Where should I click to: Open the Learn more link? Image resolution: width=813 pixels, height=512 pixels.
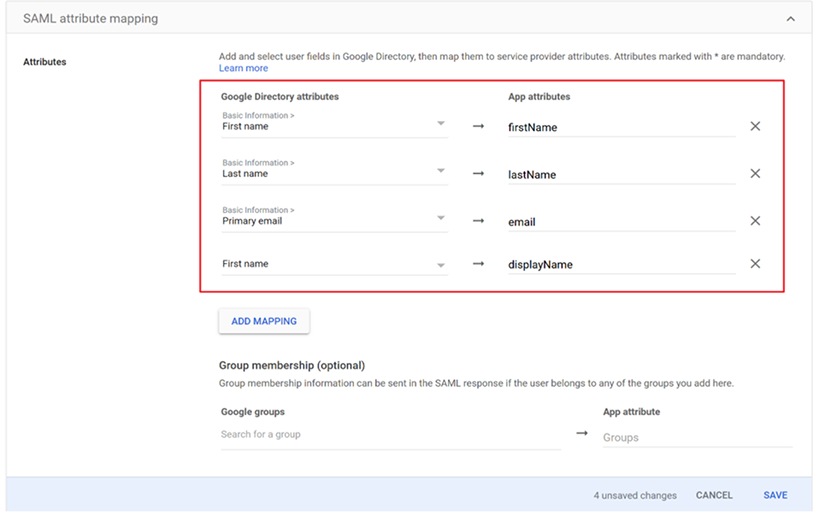[x=243, y=68]
